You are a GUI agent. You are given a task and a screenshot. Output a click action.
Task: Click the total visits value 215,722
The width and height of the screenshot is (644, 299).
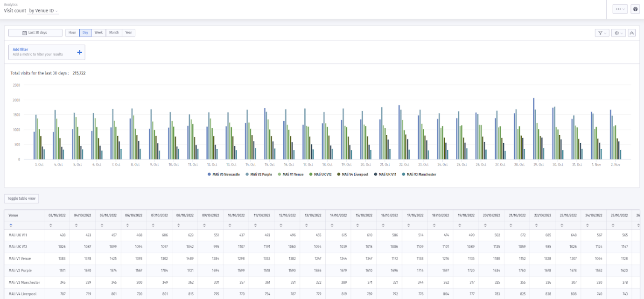[x=79, y=73]
